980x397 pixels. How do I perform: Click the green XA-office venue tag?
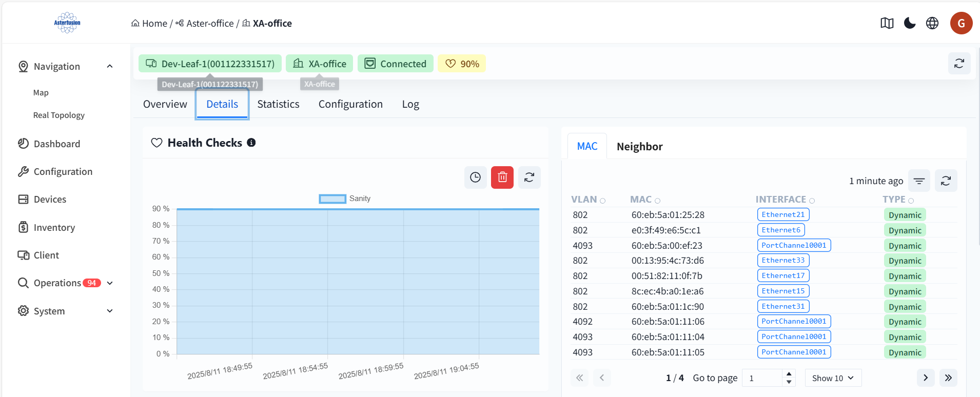319,64
